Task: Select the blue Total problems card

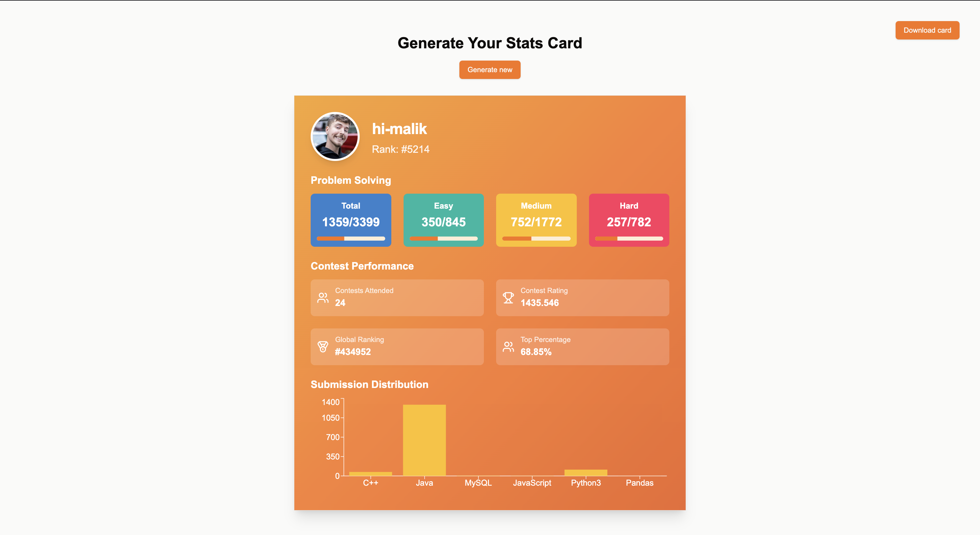Action: [x=350, y=220]
